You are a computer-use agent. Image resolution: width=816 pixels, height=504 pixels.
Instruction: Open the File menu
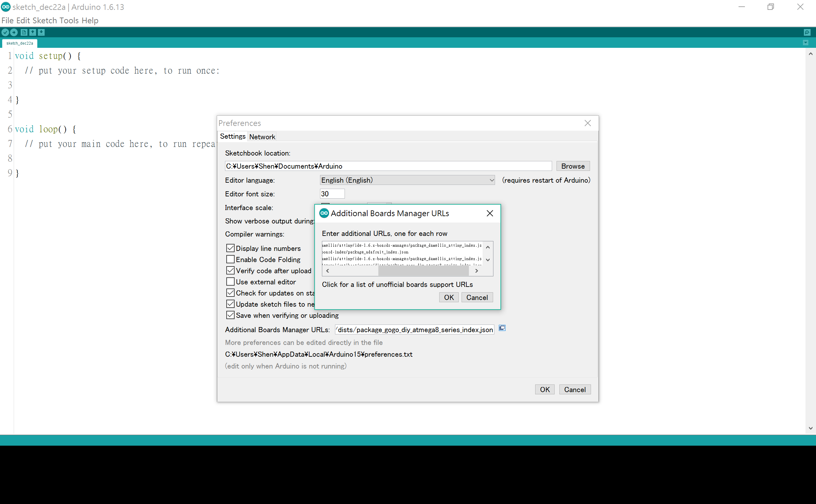[7, 21]
